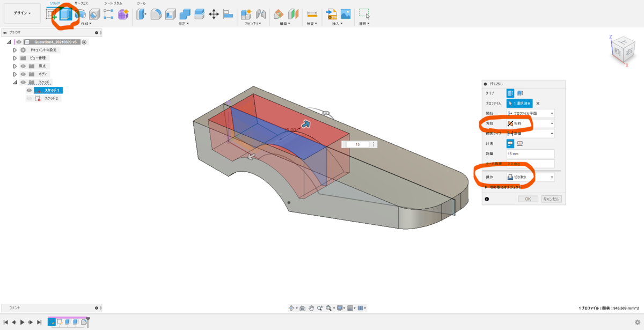
Task: Switch to the シートメタル tab
Action: [x=112, y=3]
